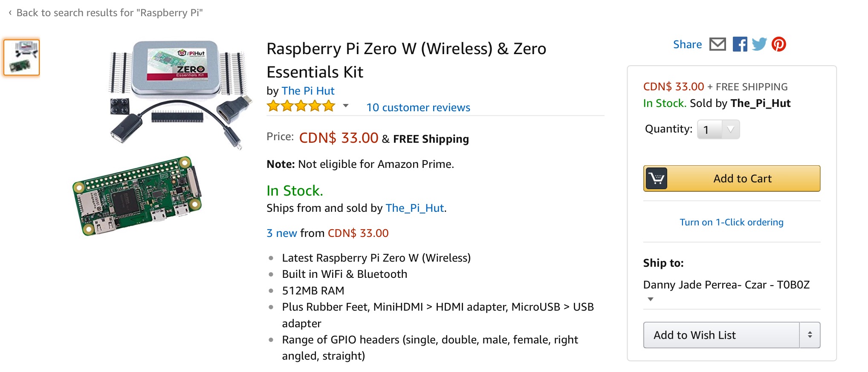This screenshot has width=868, height=372.
Task: Turn on 1-Click ordering
Action: point(732,222)
